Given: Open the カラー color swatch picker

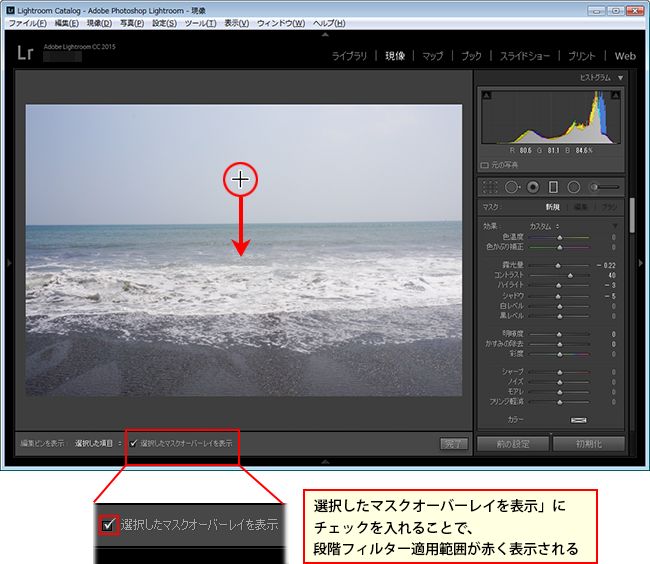Looking at the screenshot, I should [x=578, y=420].
